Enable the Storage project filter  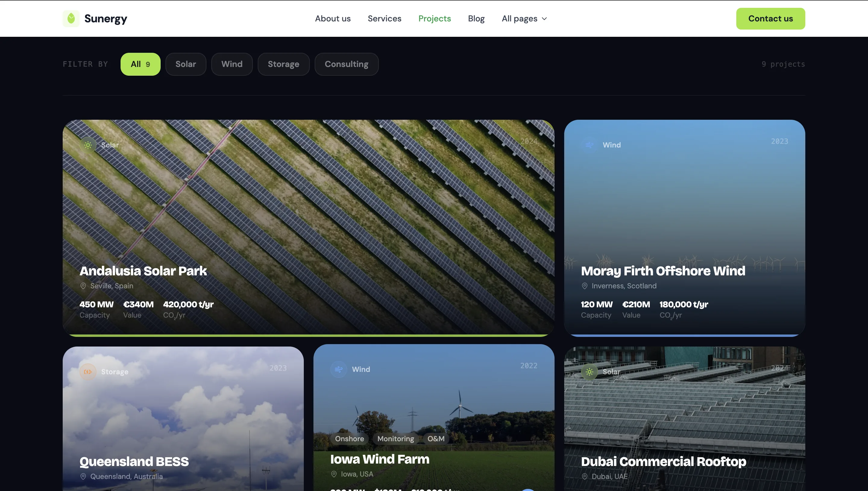tap(283, 64)
